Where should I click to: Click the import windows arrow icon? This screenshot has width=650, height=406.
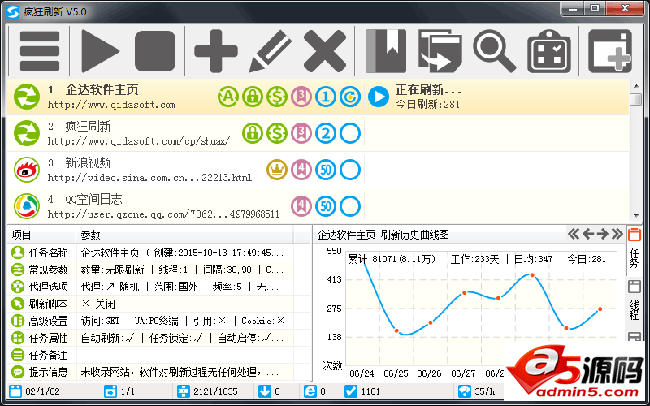coord(439,51)
